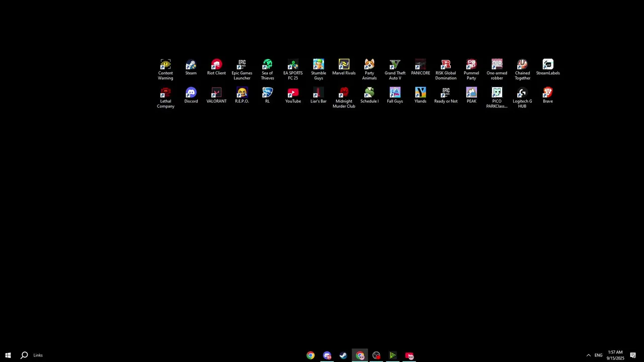
Task: Open the notification center icon
Action: pyautogui.click(x=633, y=355)
